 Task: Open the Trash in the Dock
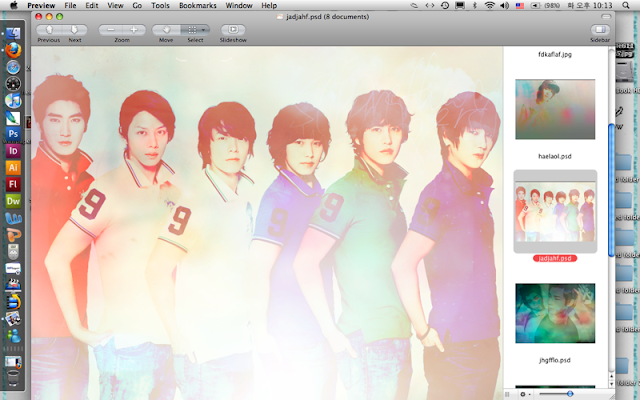(13, 378)
